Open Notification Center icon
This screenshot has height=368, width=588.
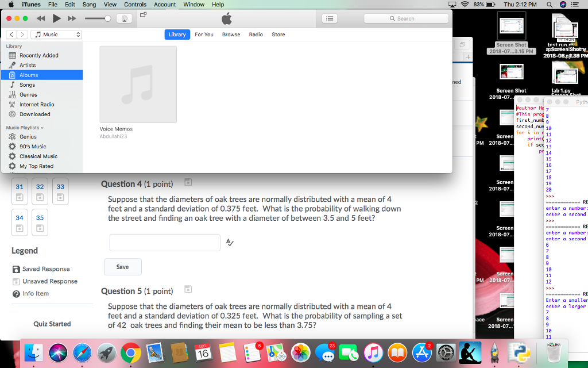tap(574, 5)
